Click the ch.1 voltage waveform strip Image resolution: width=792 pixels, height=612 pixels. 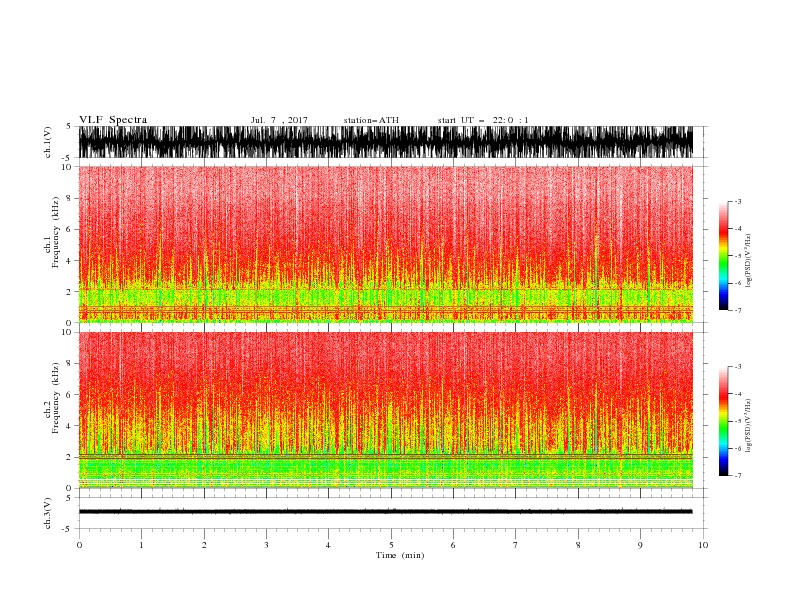click(x=386, y=142)
